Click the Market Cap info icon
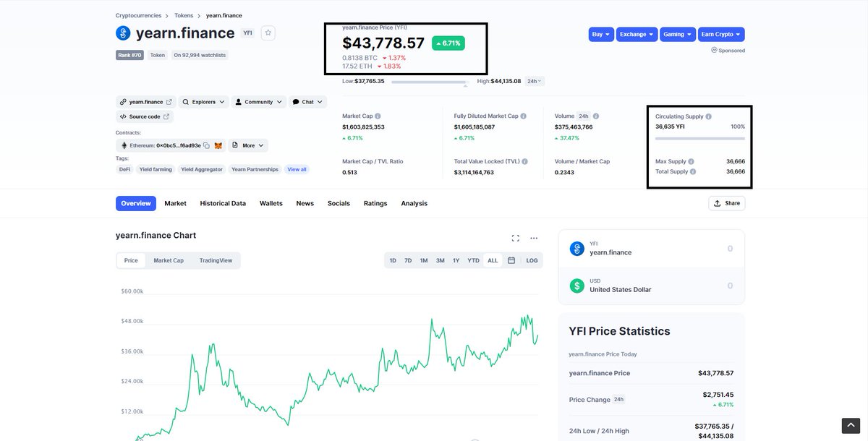The height and width of the screenshot is (441, 868). [x=378, y=116]
